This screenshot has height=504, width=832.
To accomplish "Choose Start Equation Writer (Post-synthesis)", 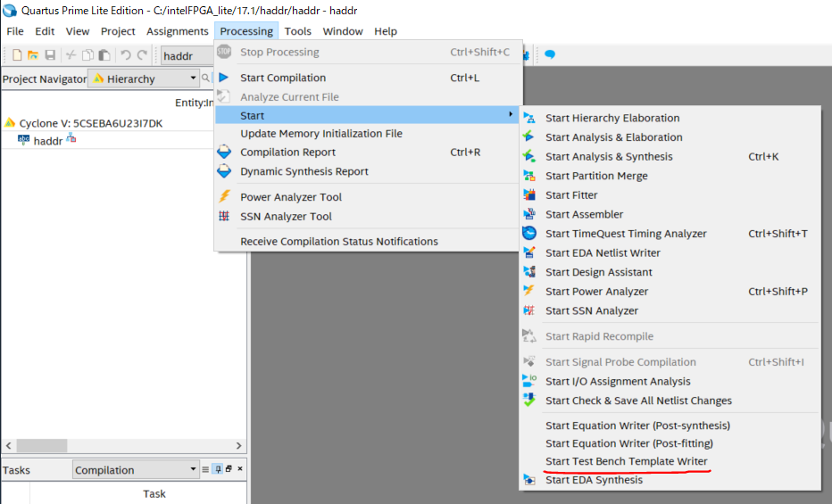I will pyautogui.click(x=637, y=425).
